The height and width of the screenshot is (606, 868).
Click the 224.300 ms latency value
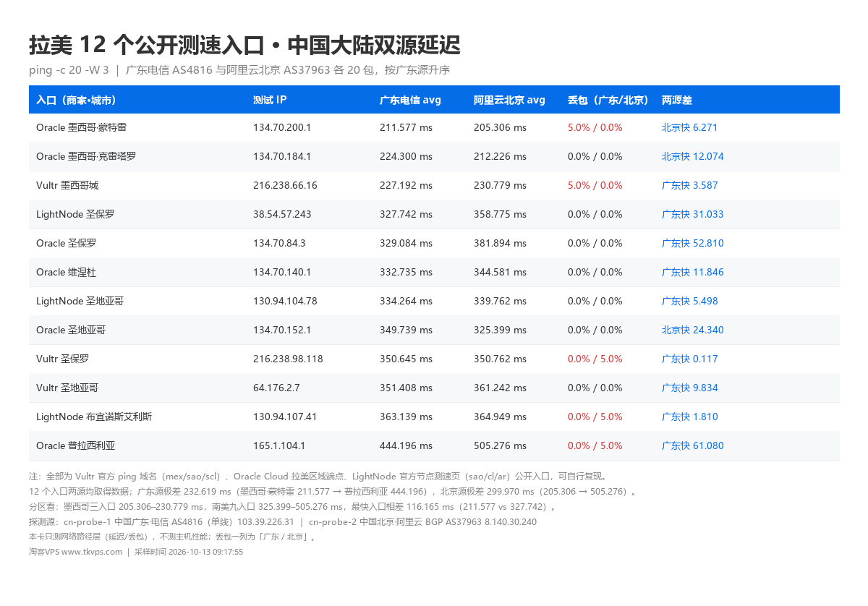coord(406,156)
